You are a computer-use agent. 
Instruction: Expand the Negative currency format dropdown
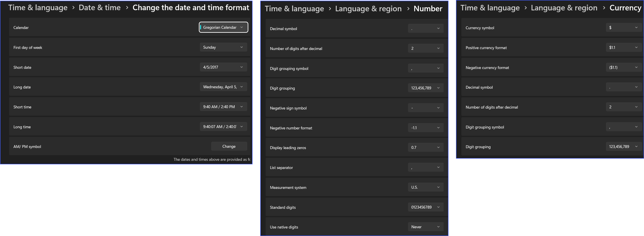tap(624, 67)
